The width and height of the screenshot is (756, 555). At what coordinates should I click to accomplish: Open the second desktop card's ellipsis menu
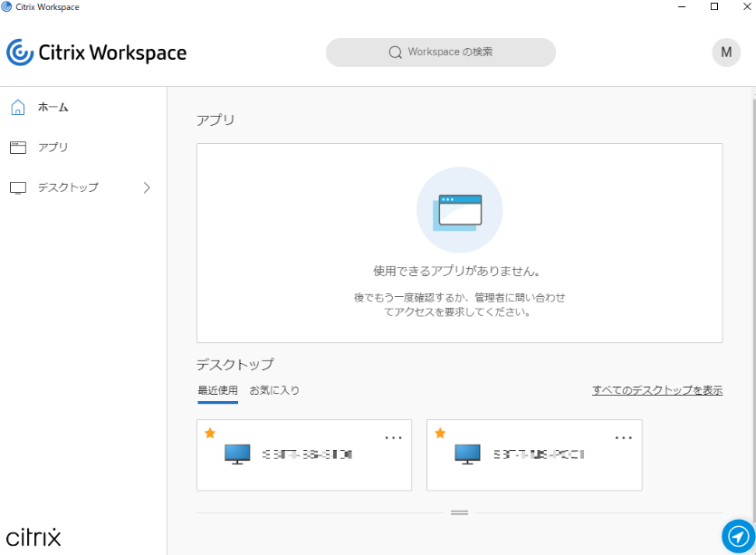tap(624, 438)
